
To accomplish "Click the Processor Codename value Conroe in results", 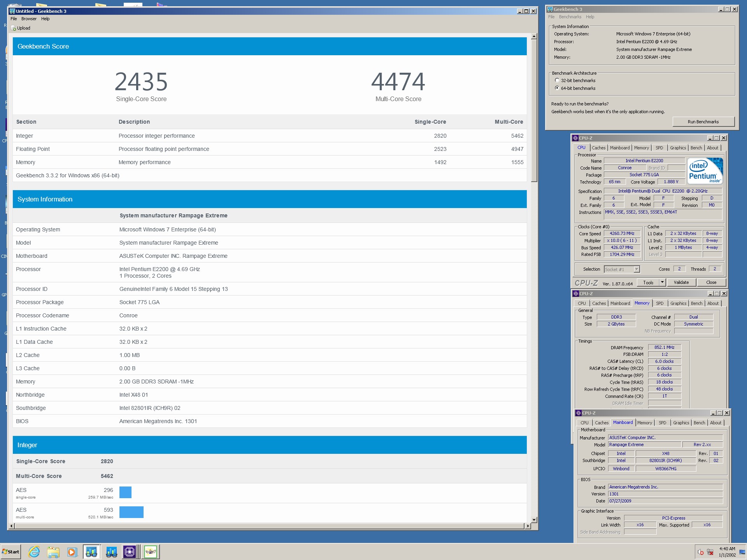I will pos(128,315).
